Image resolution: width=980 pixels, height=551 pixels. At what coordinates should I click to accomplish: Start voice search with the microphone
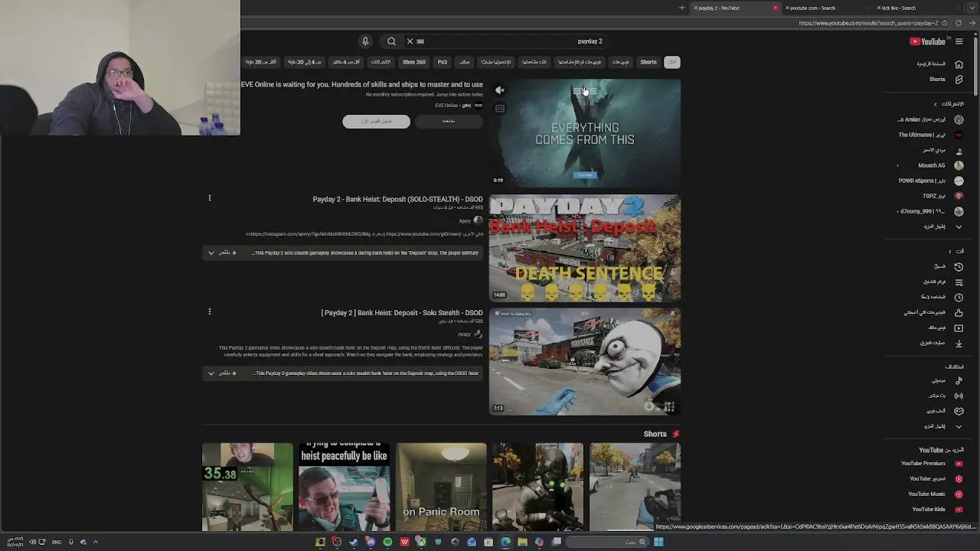pos(365,41)
